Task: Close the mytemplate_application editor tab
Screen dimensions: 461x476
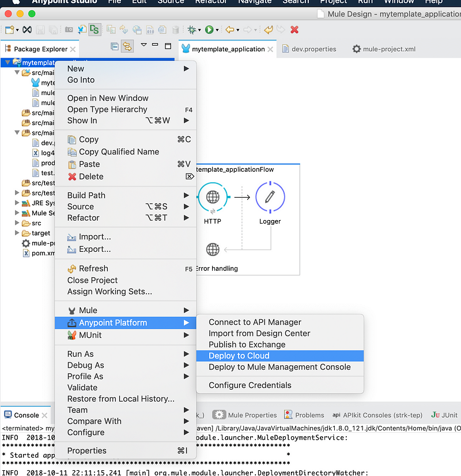Action: pos(270,49)
